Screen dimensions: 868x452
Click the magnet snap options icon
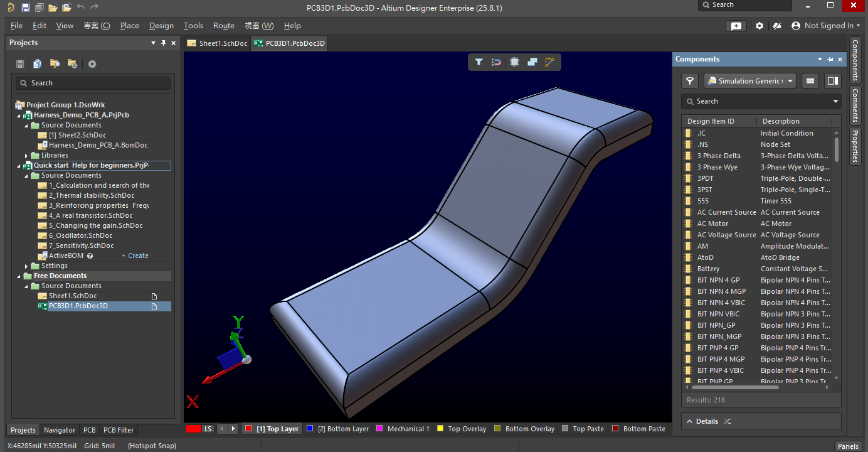pos(496,62)
